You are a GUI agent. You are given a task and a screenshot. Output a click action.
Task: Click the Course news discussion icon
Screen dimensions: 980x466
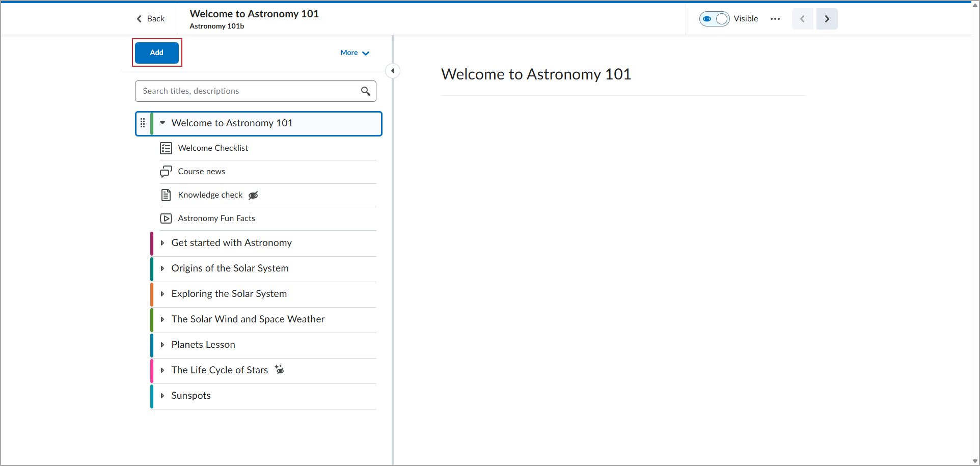[166, 172]
